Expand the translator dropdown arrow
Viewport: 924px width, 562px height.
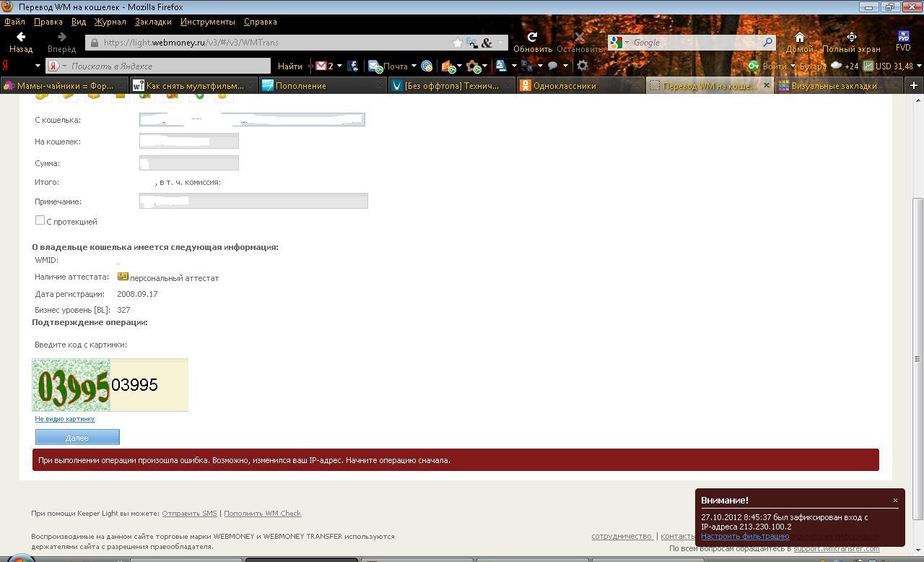point(514,66)
